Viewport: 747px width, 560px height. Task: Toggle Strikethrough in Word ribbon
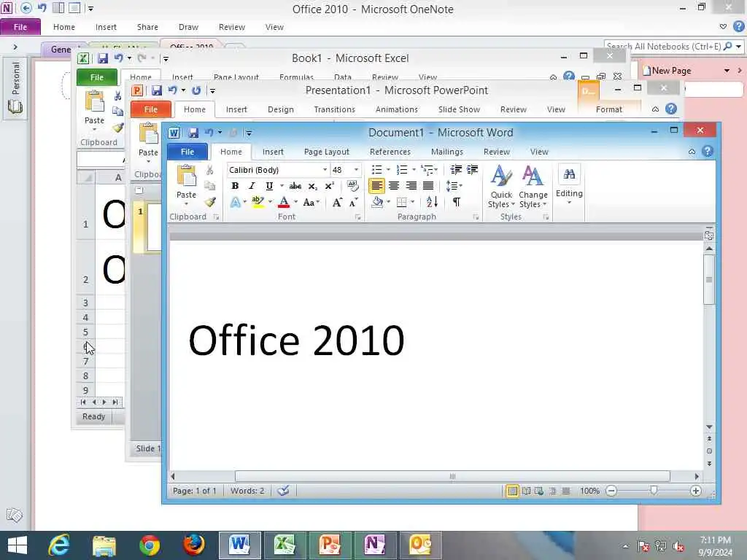(295, 186)
